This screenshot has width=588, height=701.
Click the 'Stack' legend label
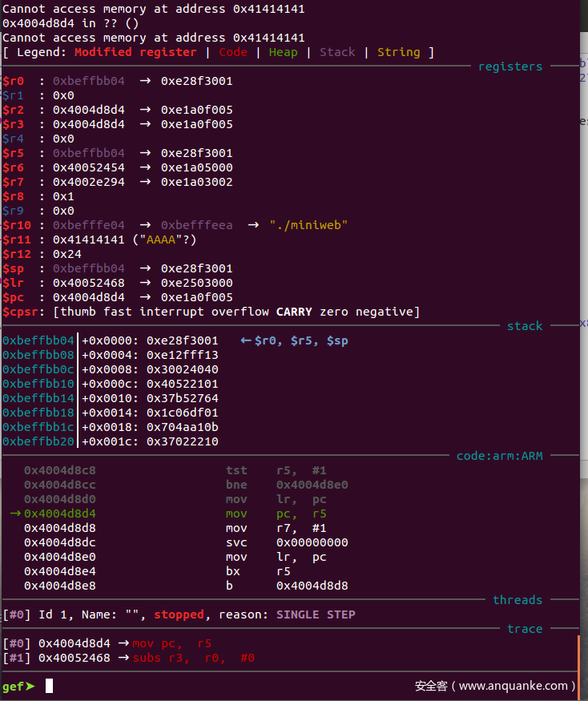click(337, 52)
